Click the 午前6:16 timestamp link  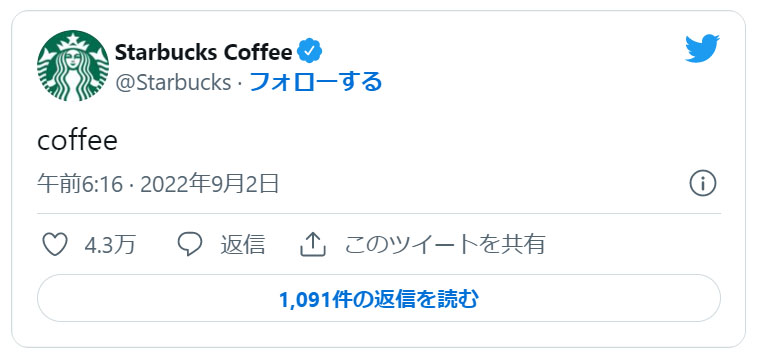click(x=80, y=185)
